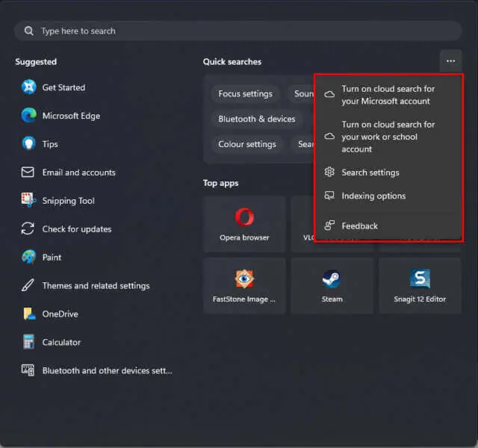
Task: Select the Calculator text label
Action: tap(61, 342)
